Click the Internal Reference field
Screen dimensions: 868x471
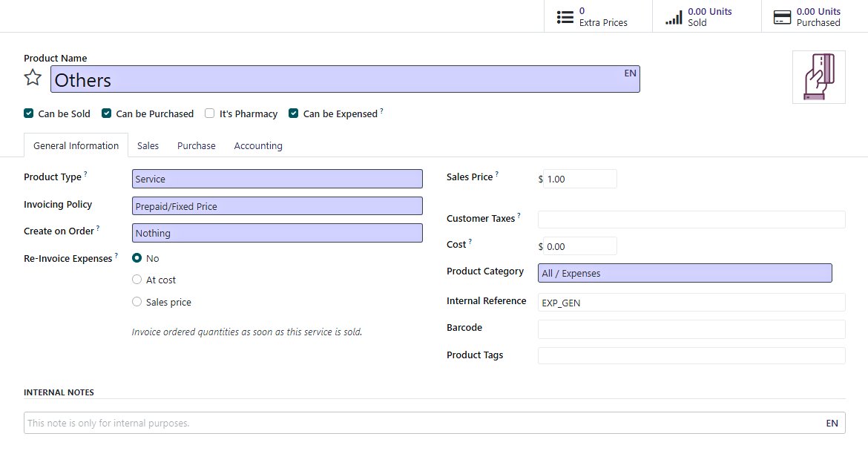pos(691,303)
